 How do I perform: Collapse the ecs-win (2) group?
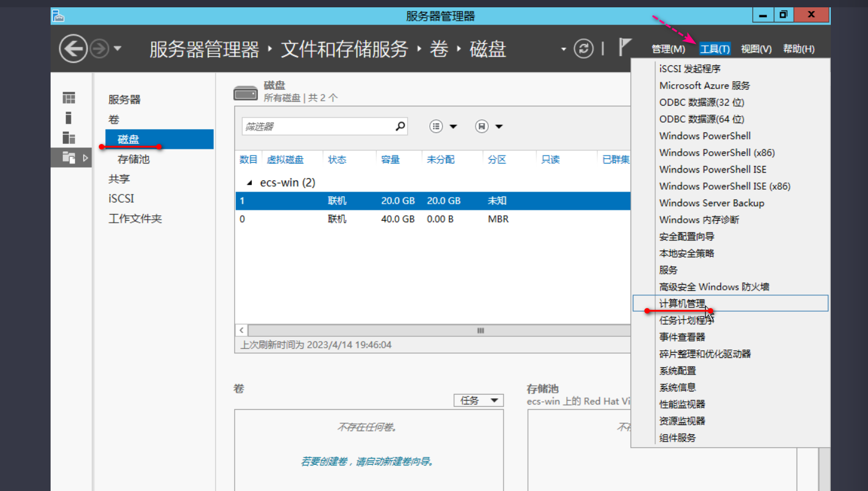(x=249, y=182)
